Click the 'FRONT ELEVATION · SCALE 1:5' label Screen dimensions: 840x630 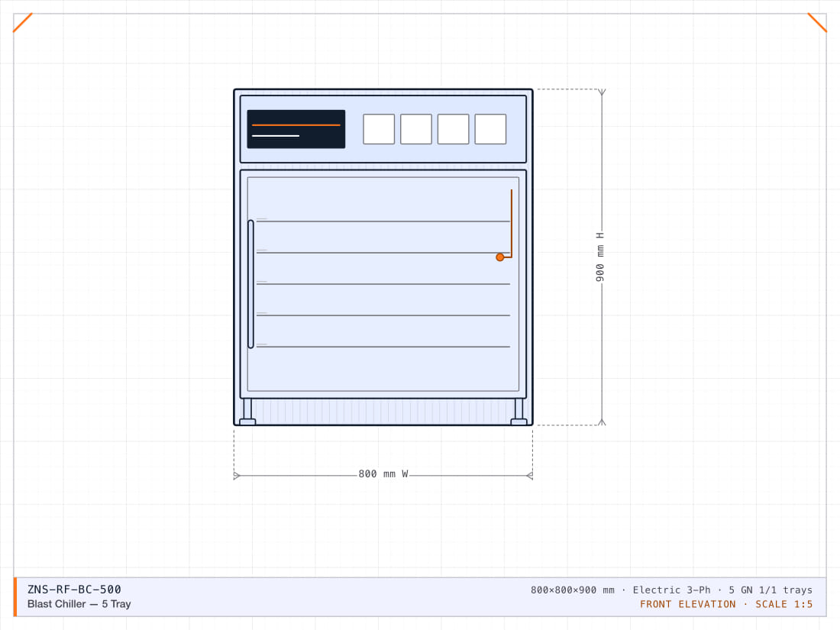click(x=726, y=604)
